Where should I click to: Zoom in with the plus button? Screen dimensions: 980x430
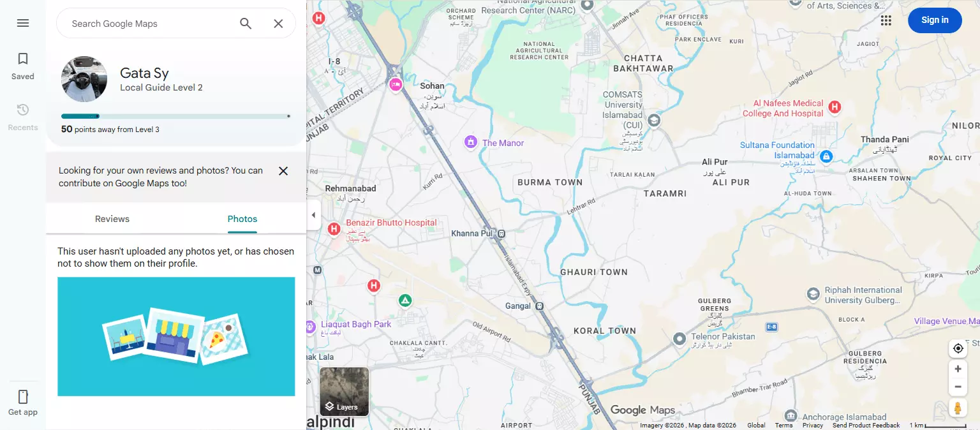pyautogui.click(x=958, y=369)
